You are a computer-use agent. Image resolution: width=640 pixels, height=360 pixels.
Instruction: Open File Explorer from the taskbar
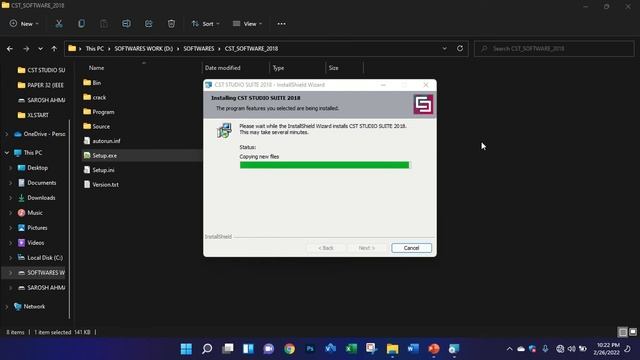392,349
